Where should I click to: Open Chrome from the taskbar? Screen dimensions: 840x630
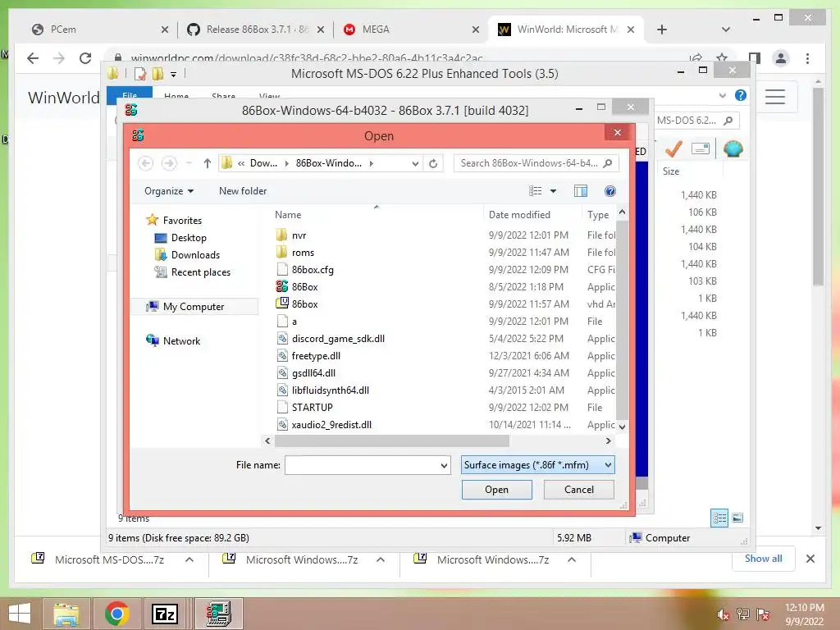tap(116, 614)
